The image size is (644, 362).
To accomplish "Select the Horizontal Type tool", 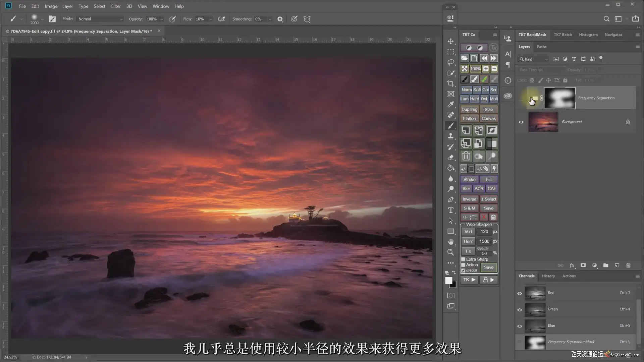I will point(451,210).
